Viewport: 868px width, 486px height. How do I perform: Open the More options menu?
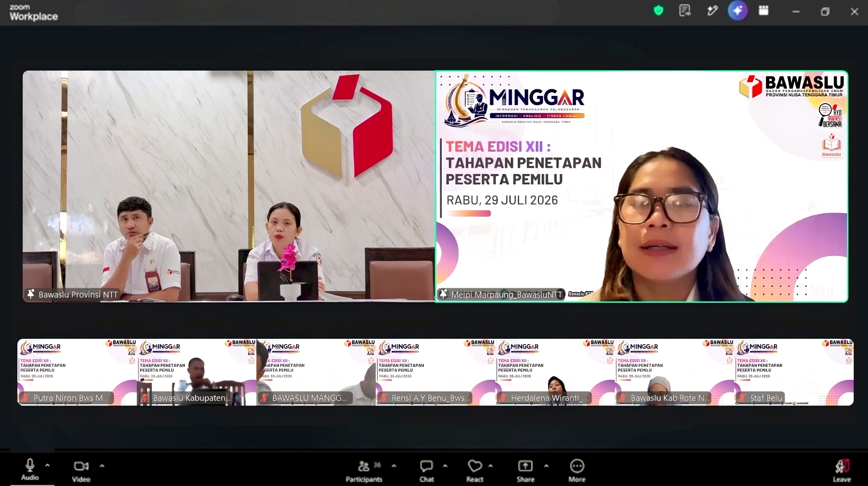click(x=577, y=471)
